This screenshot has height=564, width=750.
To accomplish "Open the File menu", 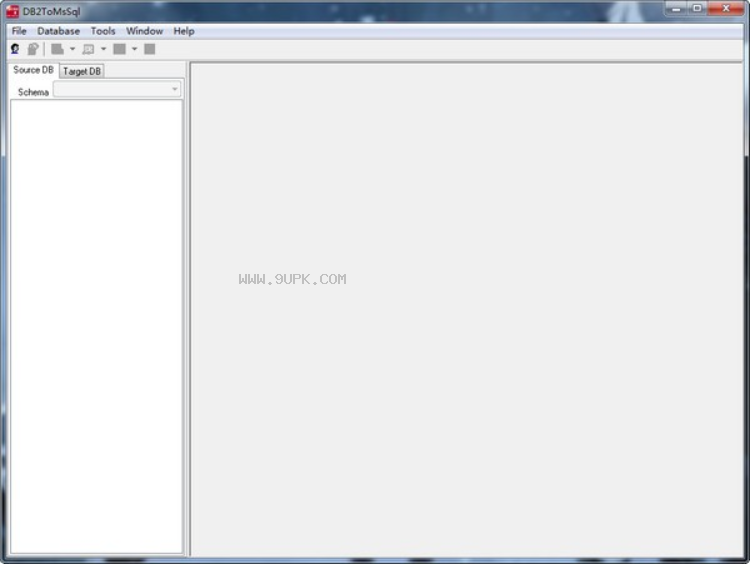I will pyautogui.click(x=19, y=31).
